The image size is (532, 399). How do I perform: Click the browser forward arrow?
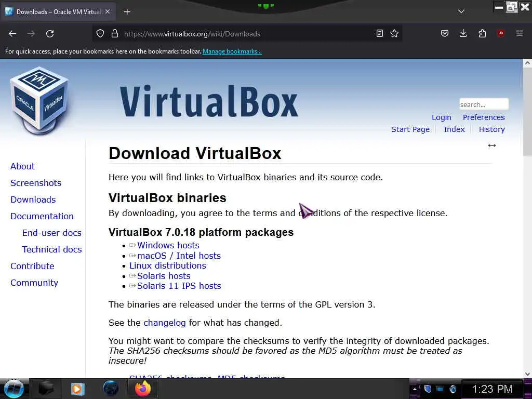point(31,34)
